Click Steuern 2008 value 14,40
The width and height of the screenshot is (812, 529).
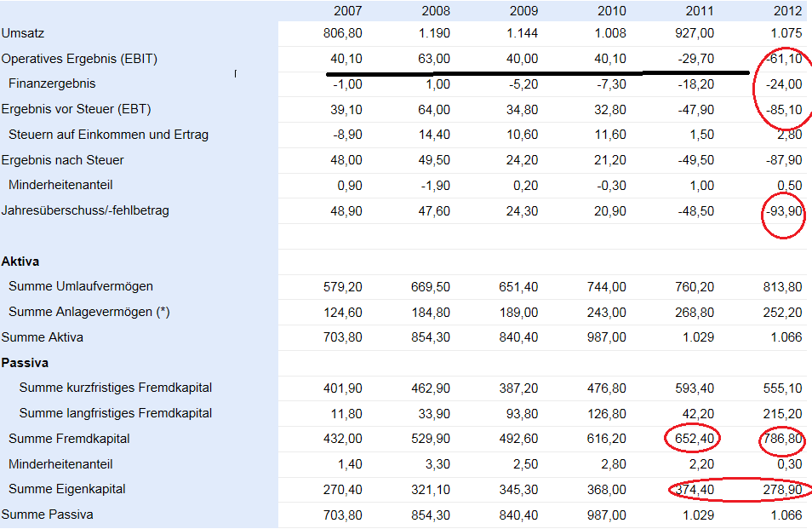pos(434,135)
